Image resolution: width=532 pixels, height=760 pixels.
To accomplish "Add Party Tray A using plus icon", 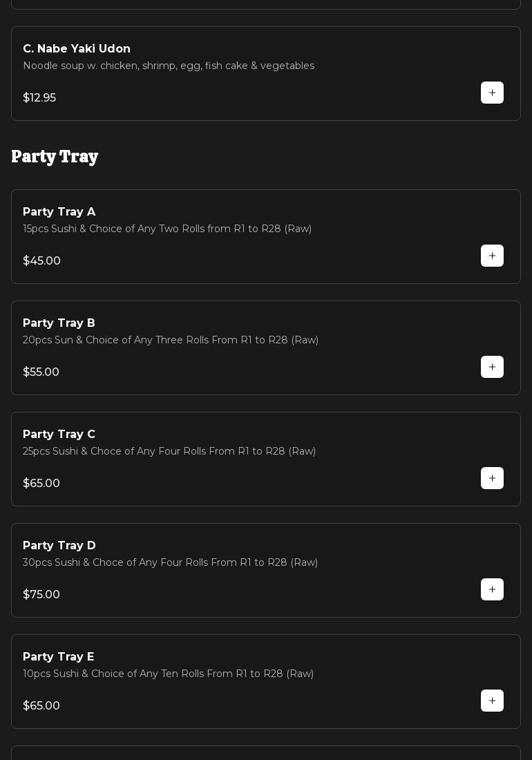I will 492,256.
